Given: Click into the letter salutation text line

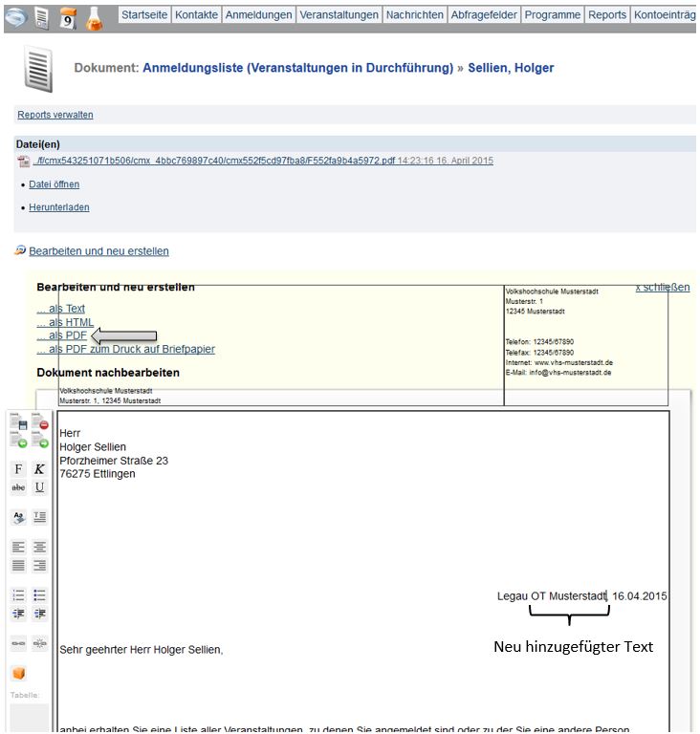Looking at the screenshot, I should (x=141, y=650).
